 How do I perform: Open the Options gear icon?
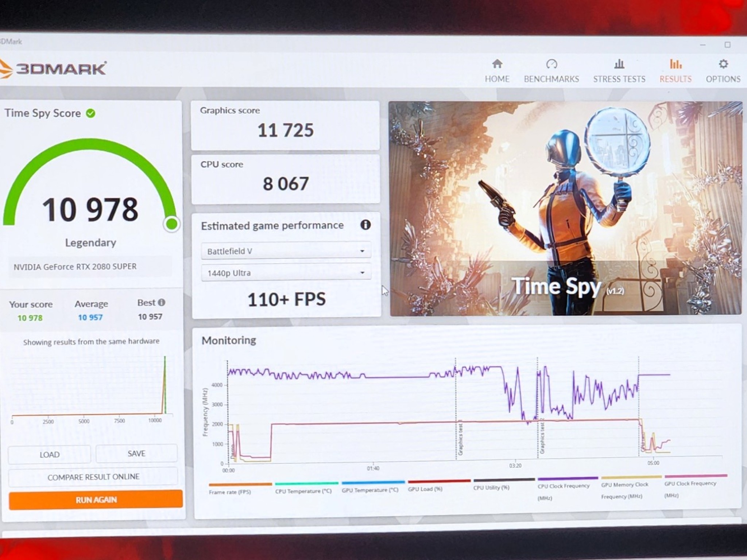tap(723, 64)
